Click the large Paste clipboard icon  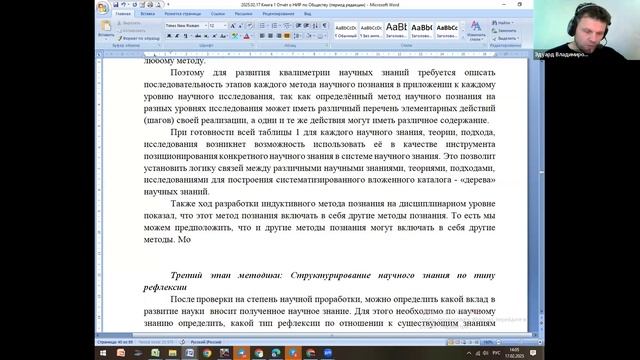106,26
